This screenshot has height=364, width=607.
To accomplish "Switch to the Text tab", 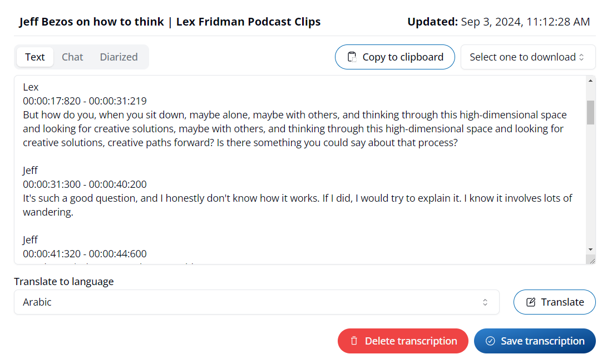I will [35, 57].
